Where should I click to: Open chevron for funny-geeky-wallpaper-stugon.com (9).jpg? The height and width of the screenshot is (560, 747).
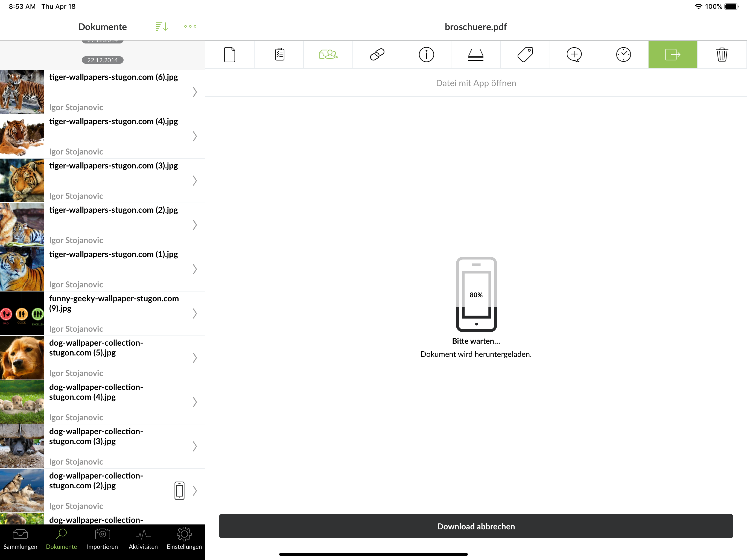tap(195, 313)
